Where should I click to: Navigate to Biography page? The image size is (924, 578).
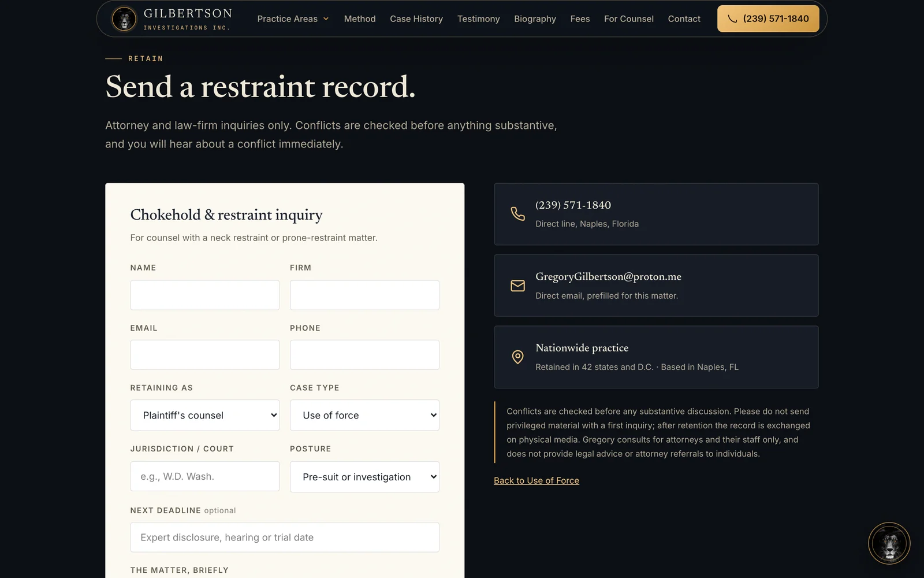pos(535,19)
